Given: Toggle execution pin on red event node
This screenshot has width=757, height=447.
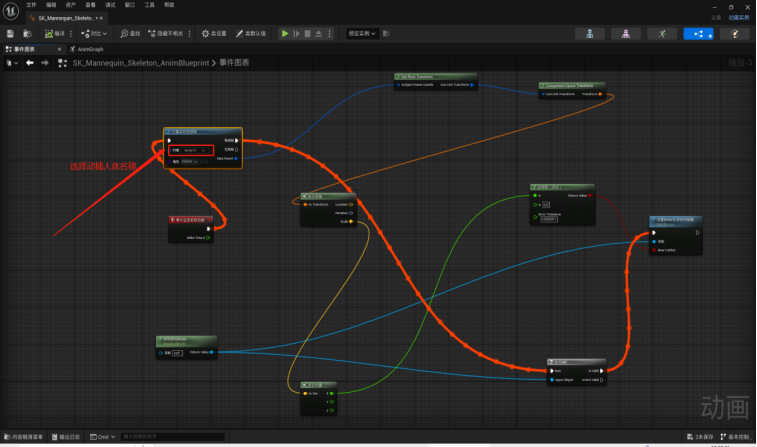Looking at the screenshot, I should pyautogui.click(x=209, y=229).
